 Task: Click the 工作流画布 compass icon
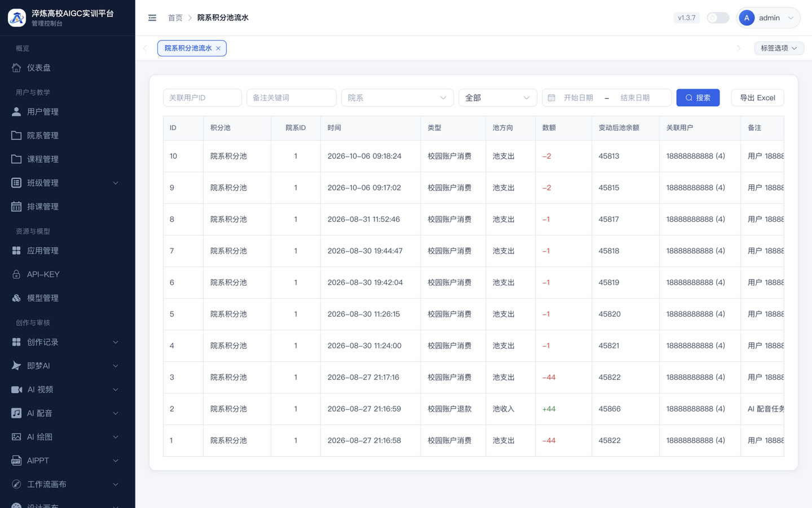coord(16,484)
